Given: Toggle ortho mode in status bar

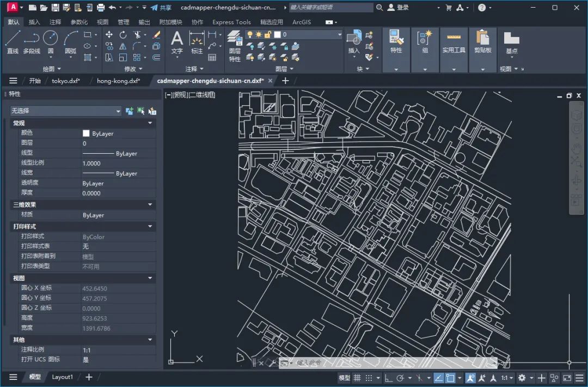Looking at the screenshot, I should tap(389, 378).
